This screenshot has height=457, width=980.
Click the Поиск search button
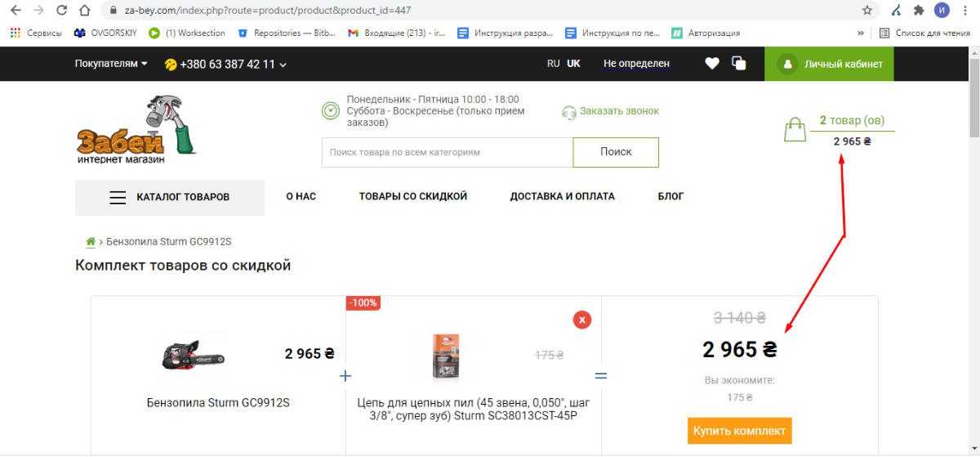point(616,152)
